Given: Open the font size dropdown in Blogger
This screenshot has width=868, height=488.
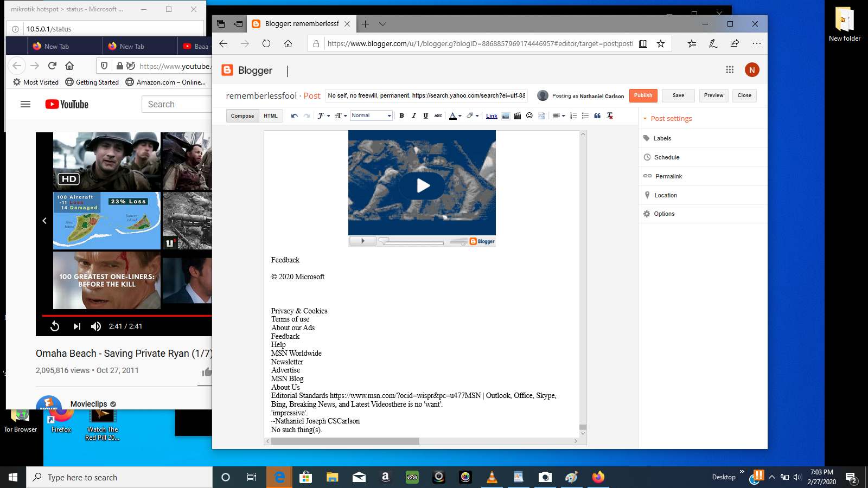Looking at the screenshot, I should 341,115.
